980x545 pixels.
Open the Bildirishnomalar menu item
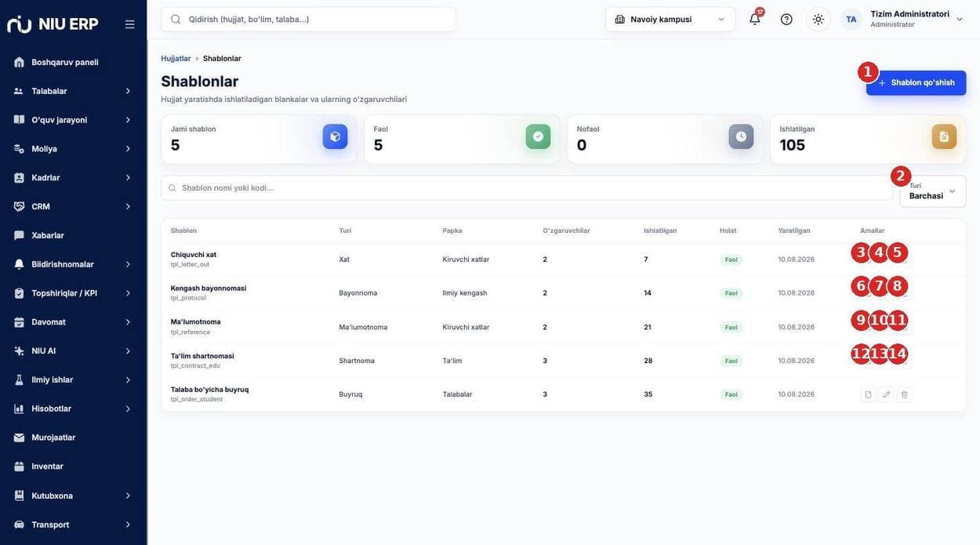click(x=73, y=264)
